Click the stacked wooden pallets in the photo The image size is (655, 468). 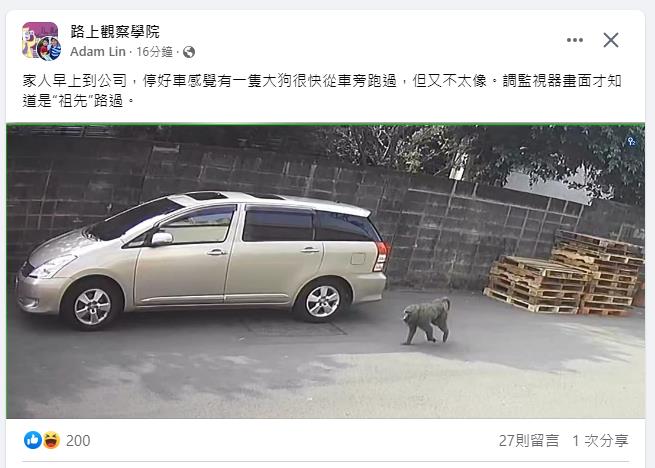click(564, 274)
